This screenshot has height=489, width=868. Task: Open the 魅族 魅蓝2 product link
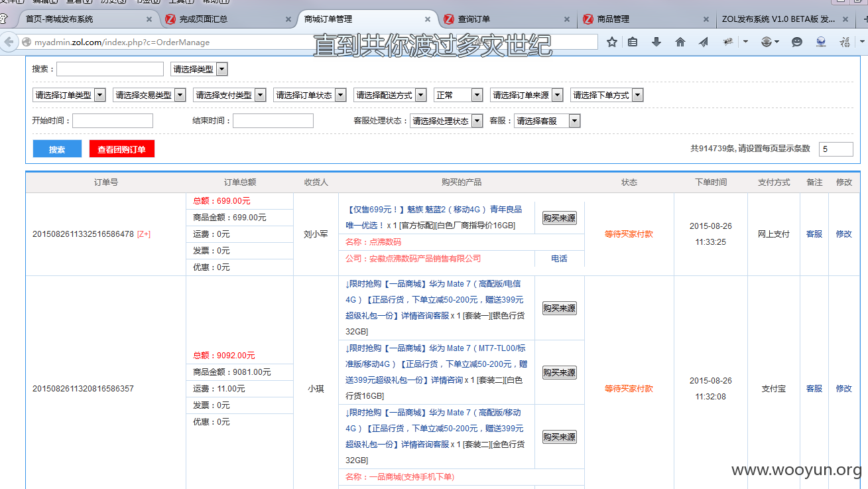(434, 217)
